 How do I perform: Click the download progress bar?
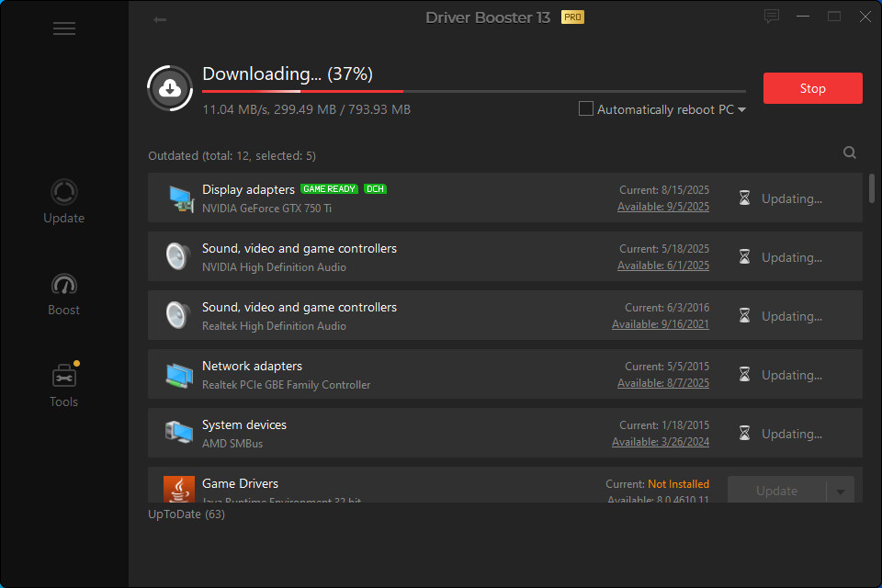click(x=474, y=90)
